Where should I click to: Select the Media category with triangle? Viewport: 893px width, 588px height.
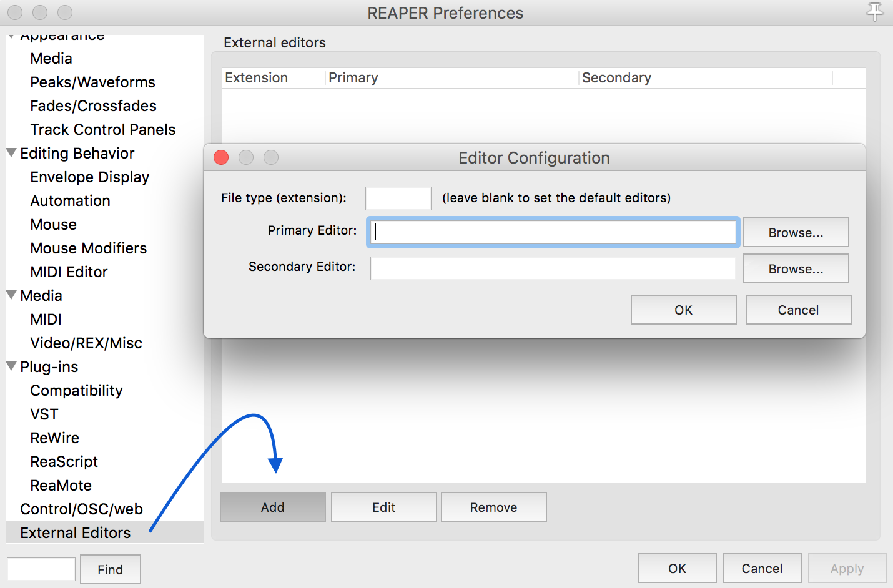point(41,296)
